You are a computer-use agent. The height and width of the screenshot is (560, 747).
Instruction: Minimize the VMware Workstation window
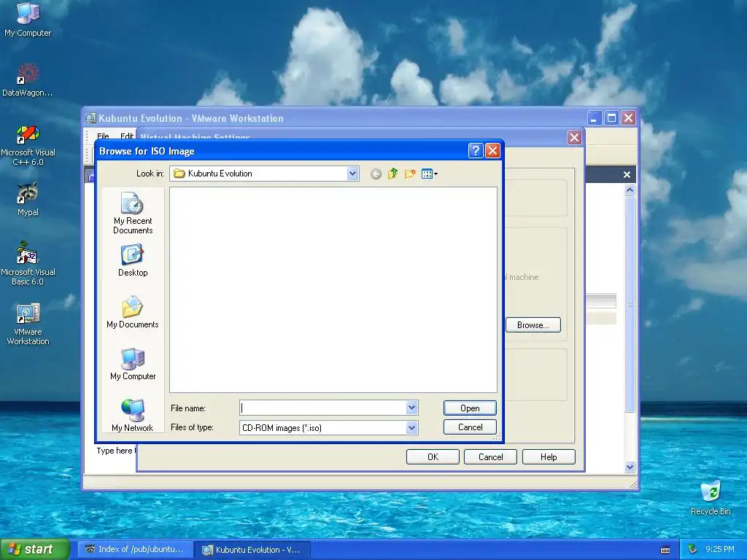tap(594, 117)
